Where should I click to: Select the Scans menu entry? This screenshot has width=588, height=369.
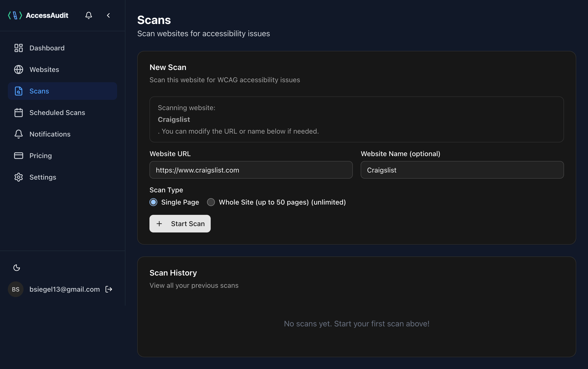pos(39,91)
